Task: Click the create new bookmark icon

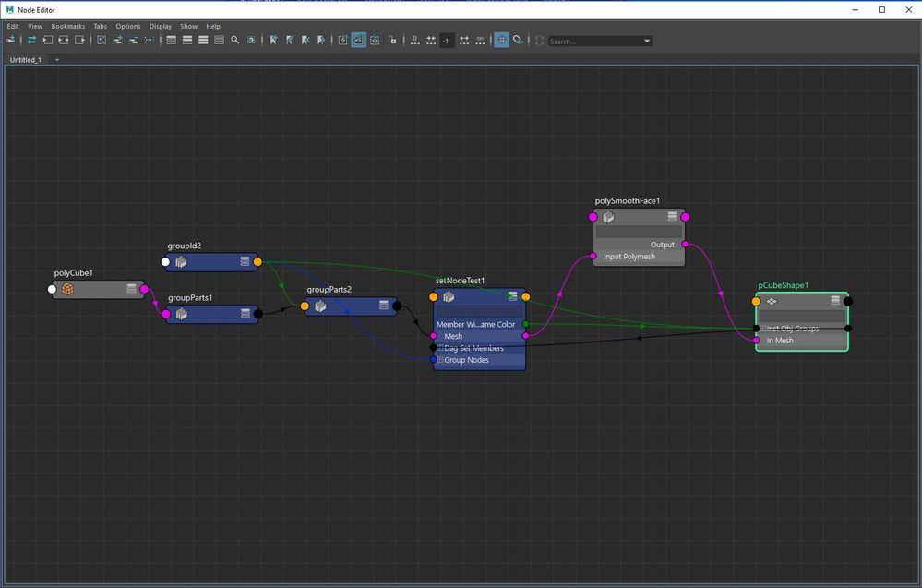Action: tap(273, 40)
